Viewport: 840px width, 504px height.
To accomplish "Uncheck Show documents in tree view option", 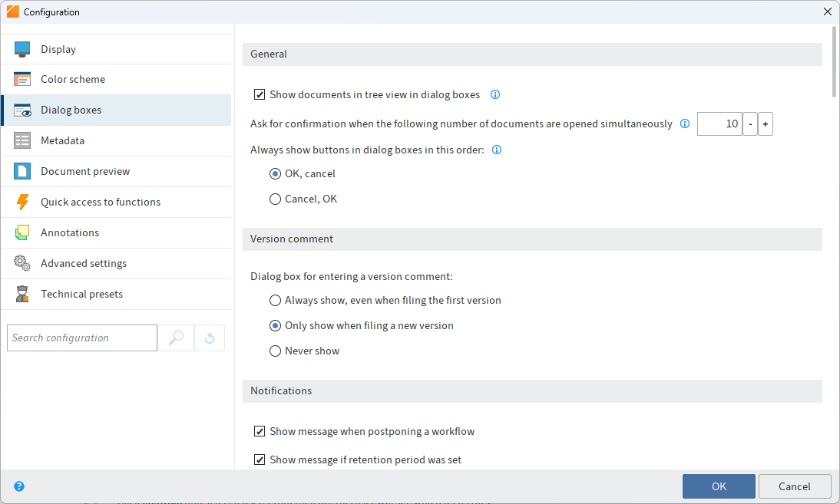I will (x=260, y=94).
